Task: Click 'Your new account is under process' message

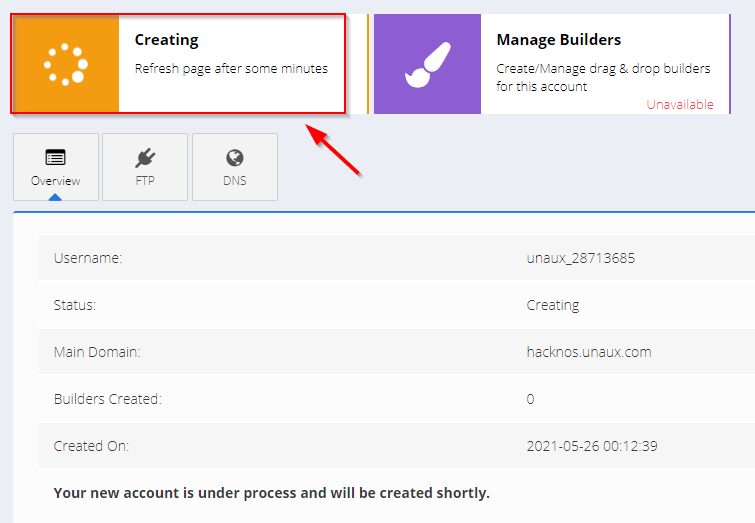Action: click(272, 493)
